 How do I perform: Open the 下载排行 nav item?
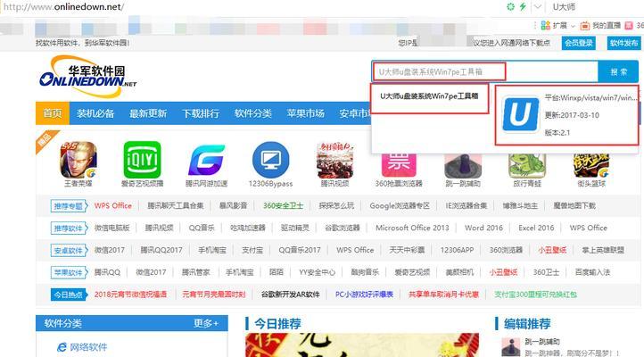[201, 113]
